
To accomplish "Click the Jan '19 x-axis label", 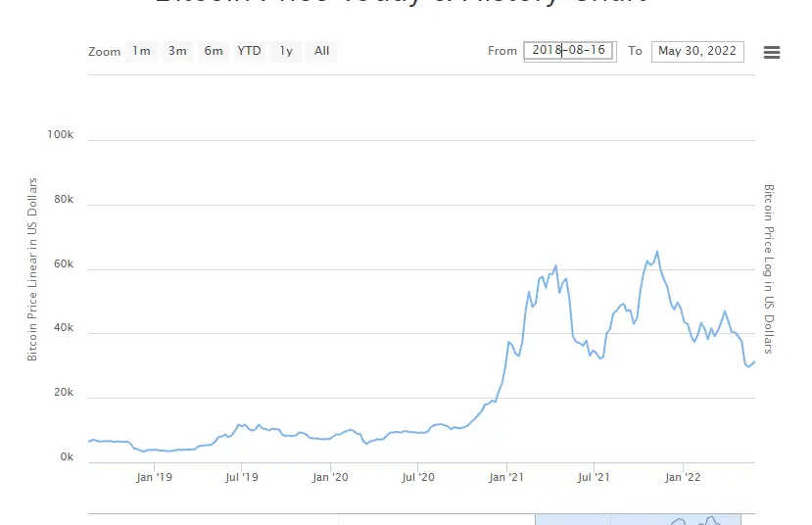I will 154,477.
